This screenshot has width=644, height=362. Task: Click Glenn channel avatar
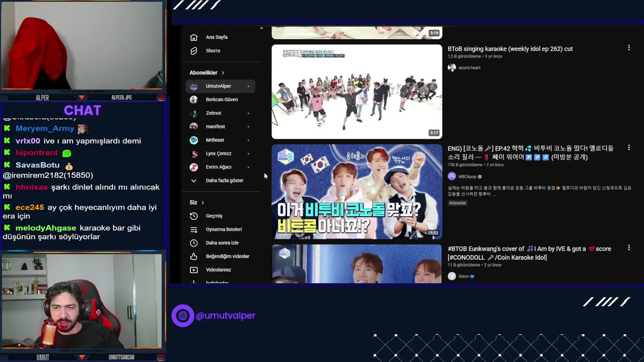[x=452, y=276]
